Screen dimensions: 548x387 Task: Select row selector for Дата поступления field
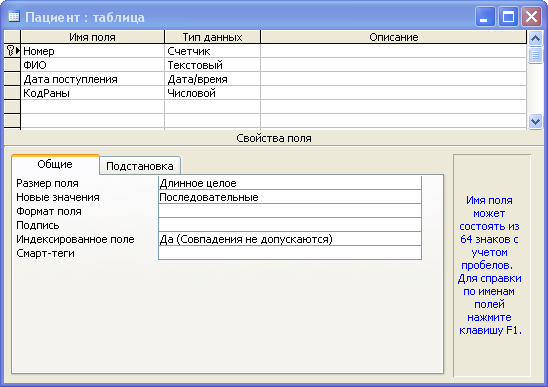(12, 79)
